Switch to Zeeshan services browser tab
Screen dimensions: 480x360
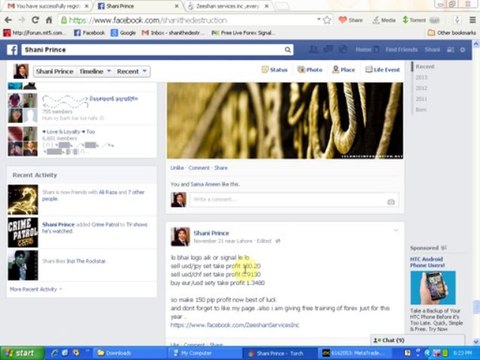point(227,6)
